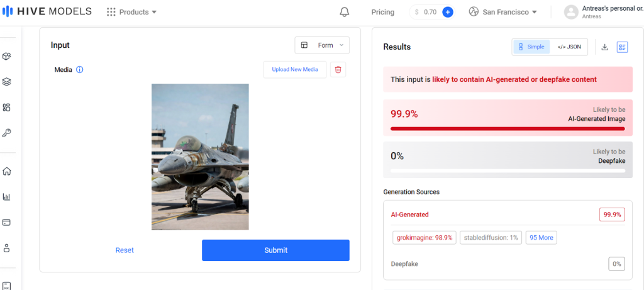Click the 99.9% AI-Generated red progress bar
644x290 pixels.
click(x=508, y=128)
